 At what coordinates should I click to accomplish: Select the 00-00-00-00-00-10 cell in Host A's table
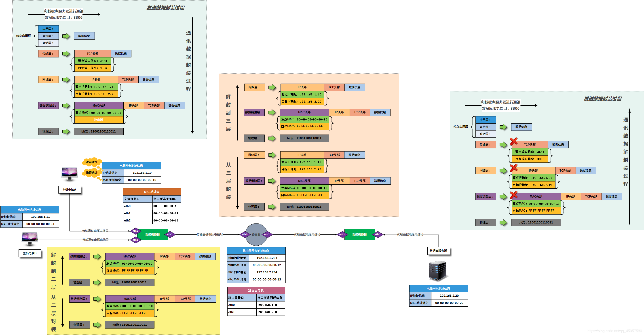142,180
